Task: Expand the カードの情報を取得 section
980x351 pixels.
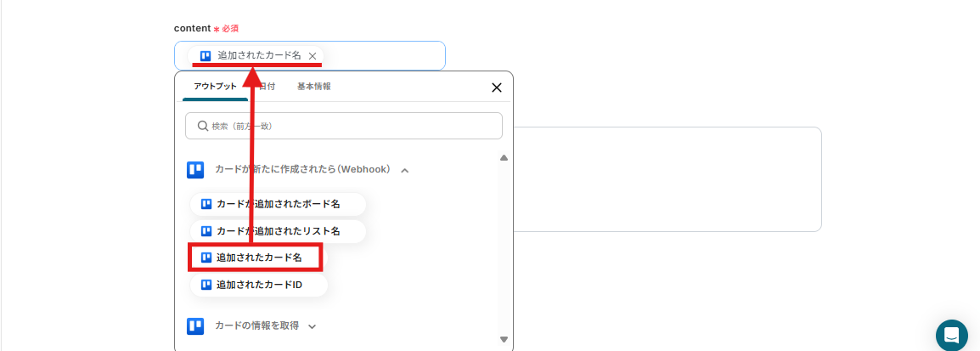Action: coord(312,326)
